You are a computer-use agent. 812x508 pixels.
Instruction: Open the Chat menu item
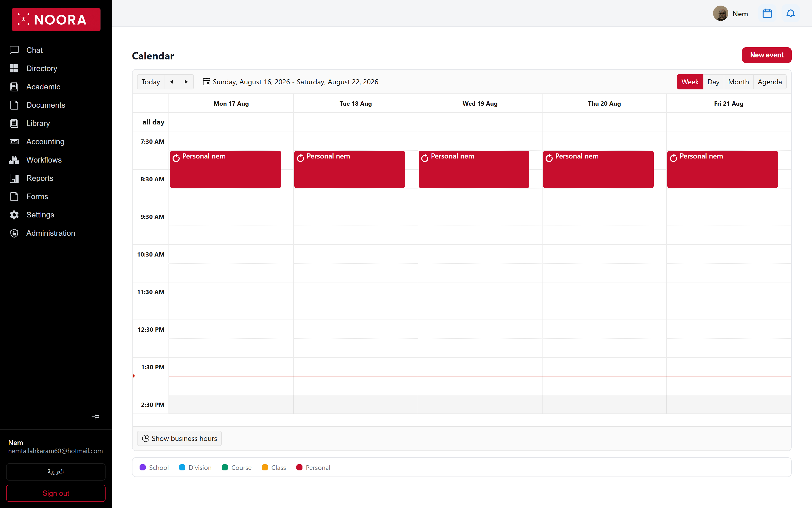(56, 50)
